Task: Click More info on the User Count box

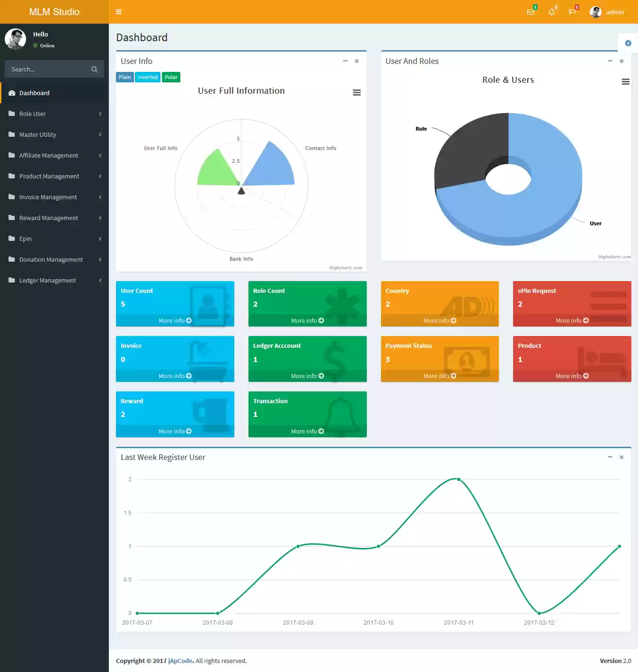Action: [x=175, y=320]
